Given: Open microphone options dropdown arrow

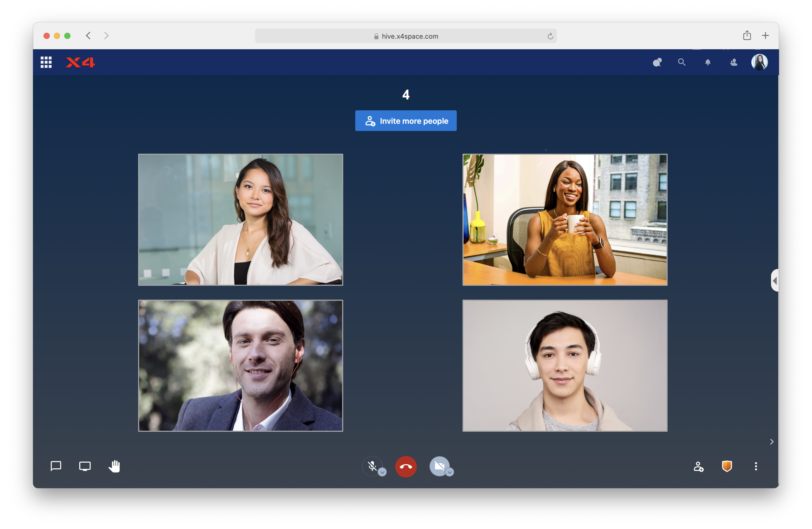Looking at the screenshot, I should coord(382,472).
